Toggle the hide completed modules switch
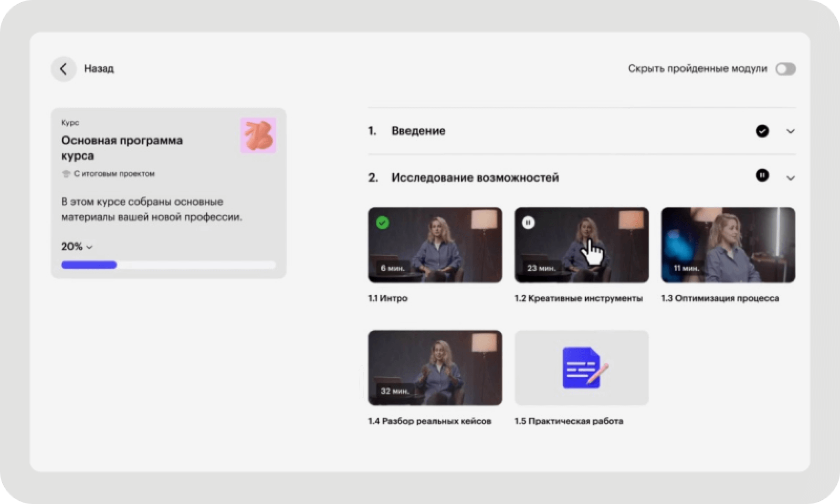This screenshot has height=504, width=840. [785, 69]
